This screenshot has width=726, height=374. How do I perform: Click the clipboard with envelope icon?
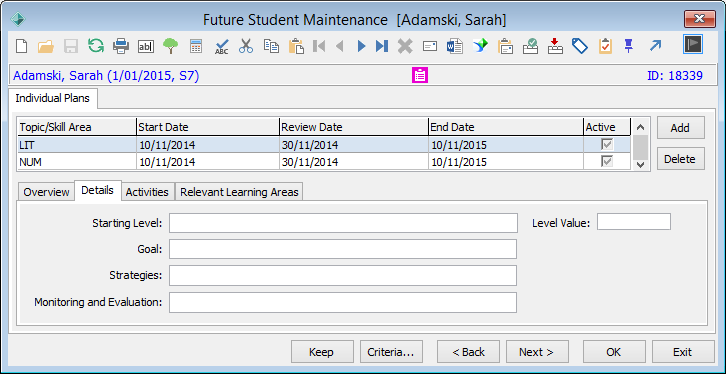tap(505, 46)
